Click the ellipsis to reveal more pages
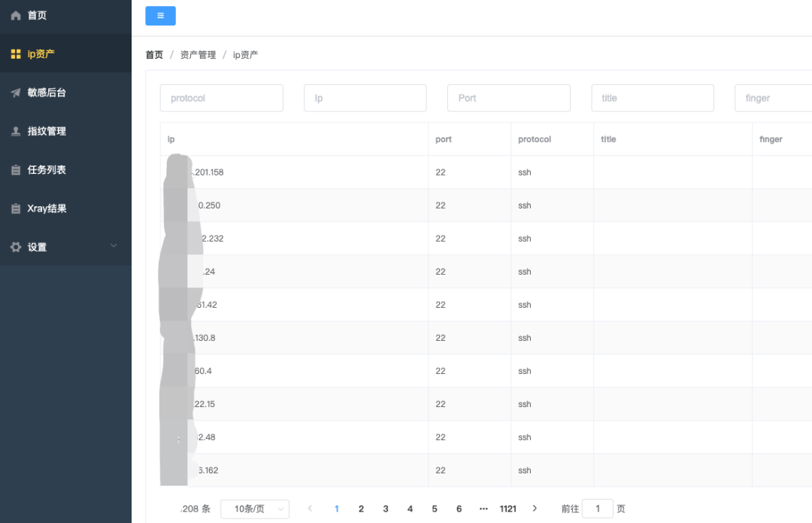Viewport: 812px width, 523px height. click(483, 509)
